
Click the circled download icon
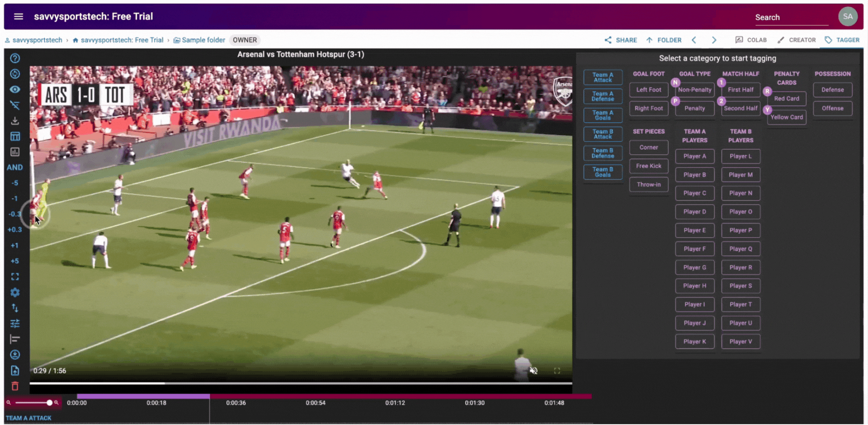[x=15, y=355]
